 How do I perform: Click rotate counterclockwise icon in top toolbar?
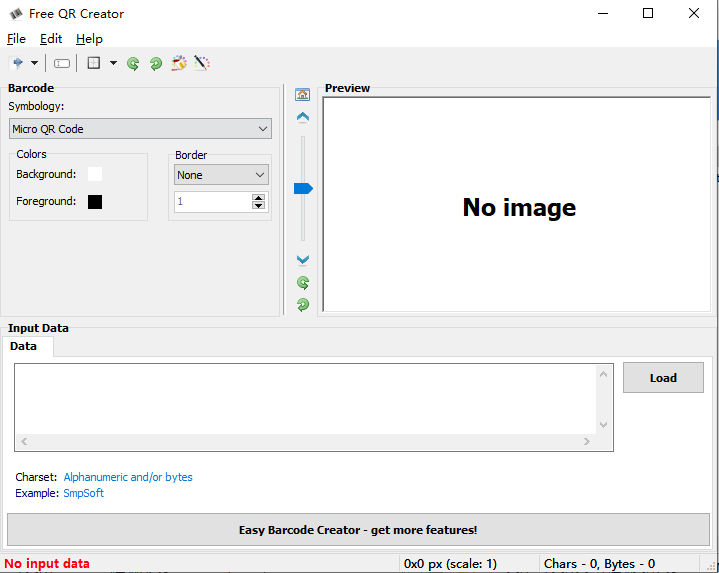pyautogui.click(x=133, y=63)
